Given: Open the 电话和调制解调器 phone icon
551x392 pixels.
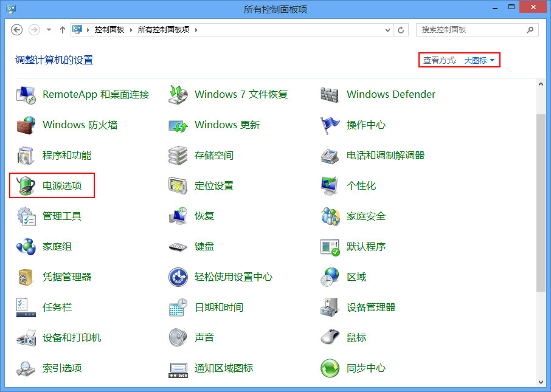Looking at the screenshot, I should tap(330, 156).
